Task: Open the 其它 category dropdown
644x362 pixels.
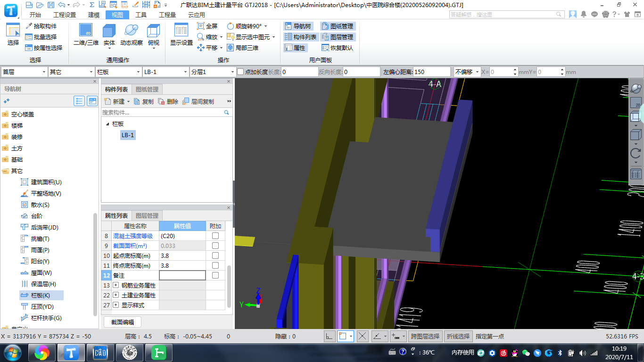Action: [x=71, y=72]
